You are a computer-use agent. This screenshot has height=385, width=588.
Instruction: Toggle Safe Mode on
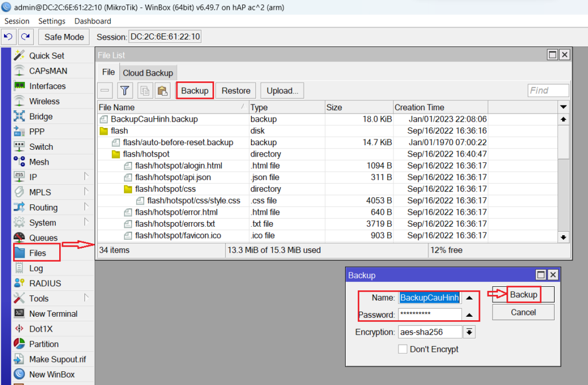pyautogui.click(x=64, y=37)
